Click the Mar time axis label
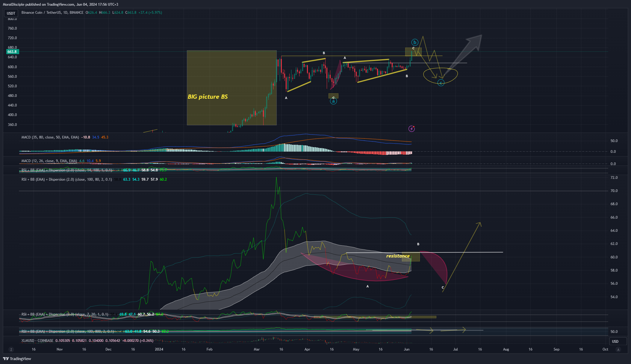This screenshot has height=364, width=631. coord(257,349)
